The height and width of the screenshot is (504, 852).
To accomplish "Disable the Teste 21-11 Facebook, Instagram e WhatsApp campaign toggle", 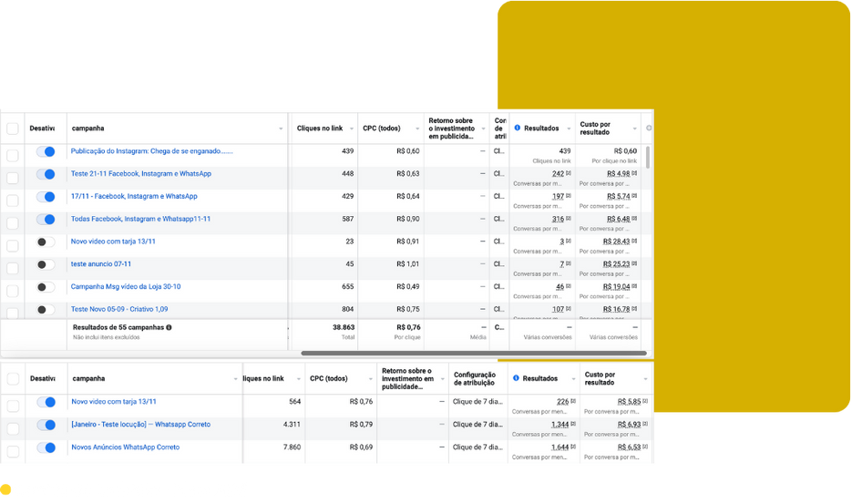I will click(x=46, y=174).
